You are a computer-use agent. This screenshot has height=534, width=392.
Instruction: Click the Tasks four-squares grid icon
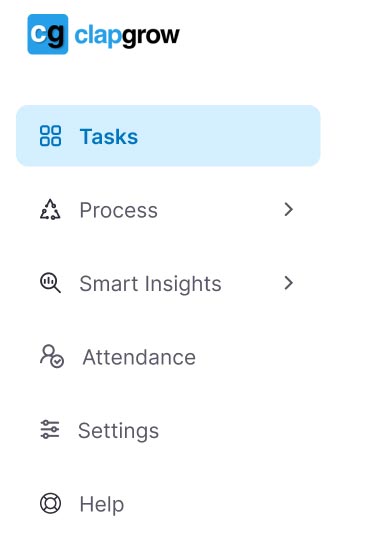click(x=50, y=136)
